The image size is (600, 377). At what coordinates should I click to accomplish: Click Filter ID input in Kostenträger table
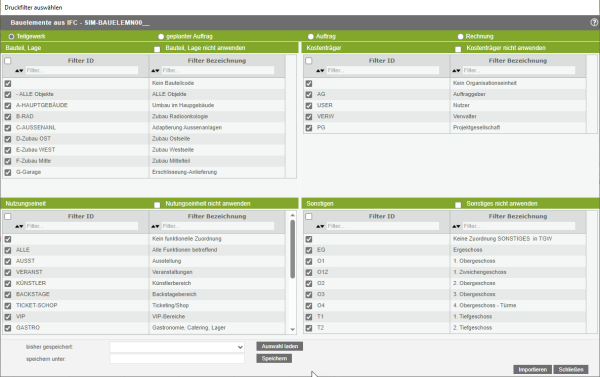[383, 70]
